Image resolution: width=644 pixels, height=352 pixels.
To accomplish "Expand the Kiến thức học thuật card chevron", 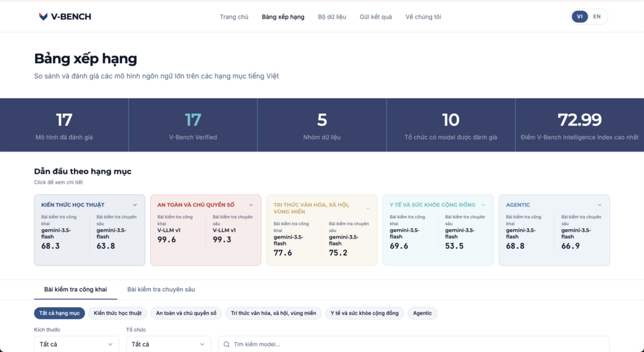I will pyautogui.click(x=135, y=204).
